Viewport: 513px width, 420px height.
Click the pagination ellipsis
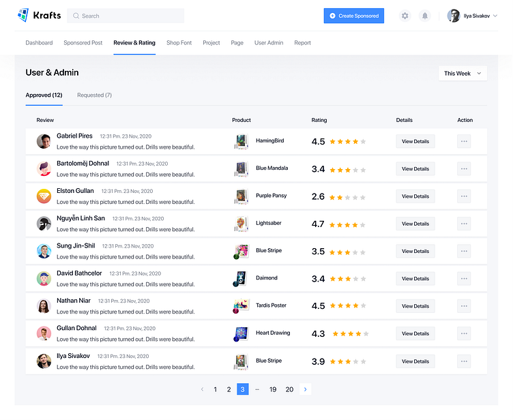click(x=257, y=389)
